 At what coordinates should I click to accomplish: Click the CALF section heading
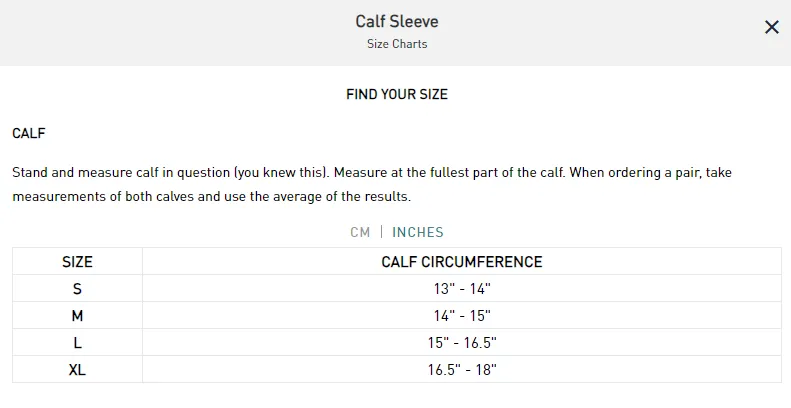pyautogui.click(x=29, y=133)
